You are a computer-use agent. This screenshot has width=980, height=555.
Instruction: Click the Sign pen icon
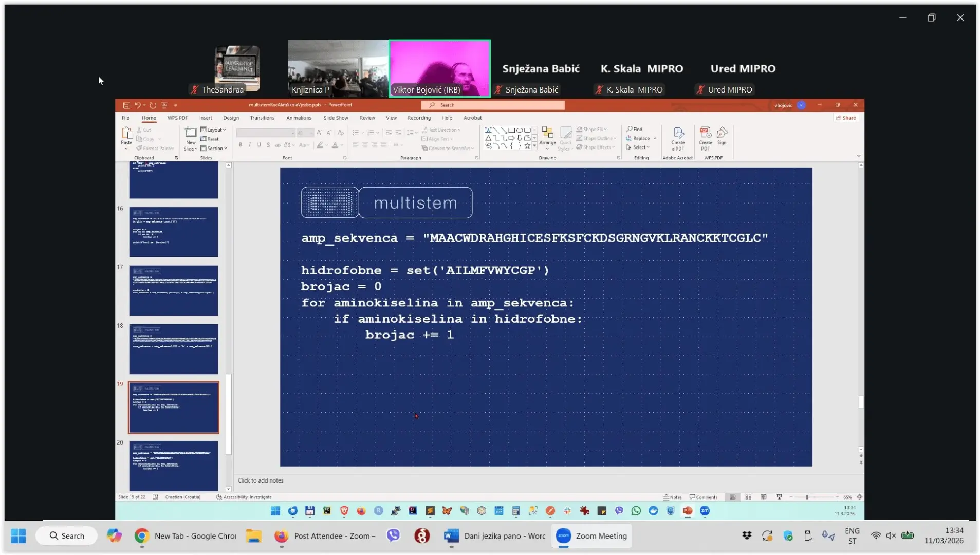pyautogui.click(x=722, y=136)
